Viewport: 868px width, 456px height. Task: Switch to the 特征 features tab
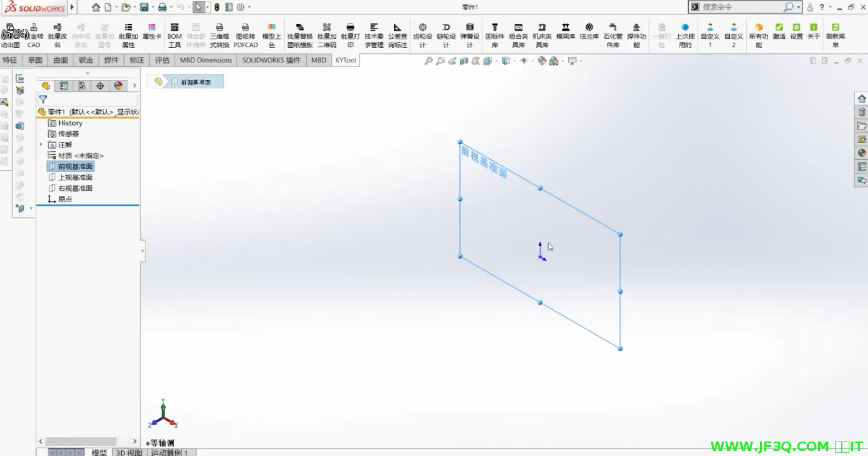tap(10, 60)
